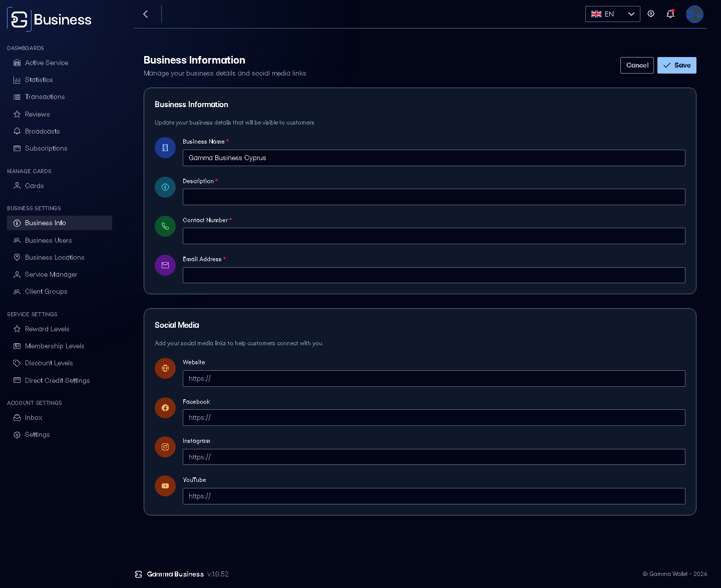
Task: Collapse sidebar with the back chevron
Action: point(146,14)
